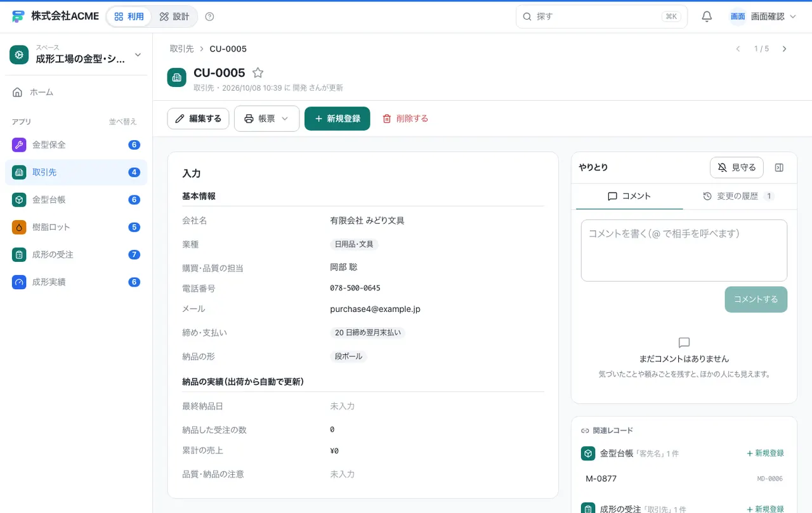Click the コメントする button
Viewport: 812px width, 513px height.
click(756, 299)
